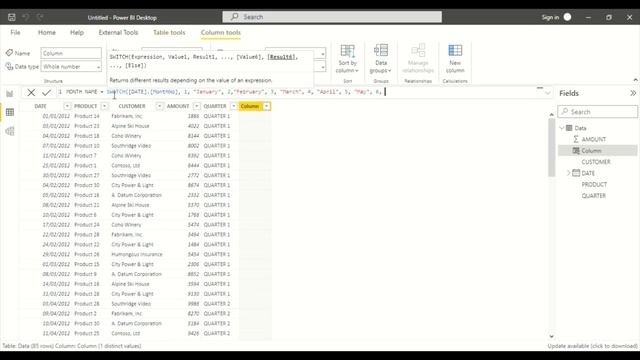Click the Product 14 cell
Image resolution: width=640 pixels, height=360 pixels.
(87, 116)
